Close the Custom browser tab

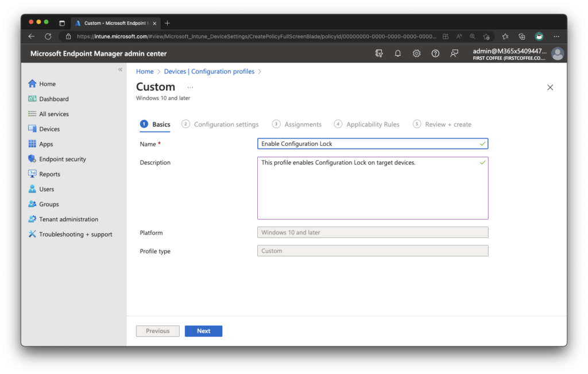coord(154,23)
